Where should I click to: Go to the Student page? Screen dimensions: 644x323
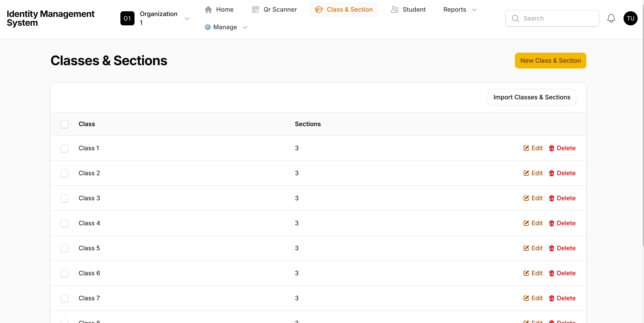414,10
